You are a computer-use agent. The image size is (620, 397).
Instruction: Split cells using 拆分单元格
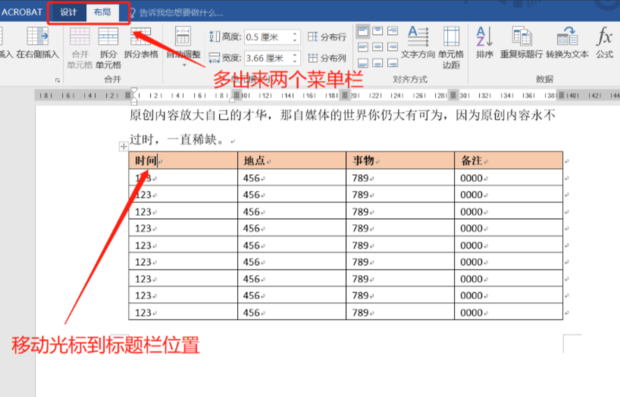click(108, 47)
